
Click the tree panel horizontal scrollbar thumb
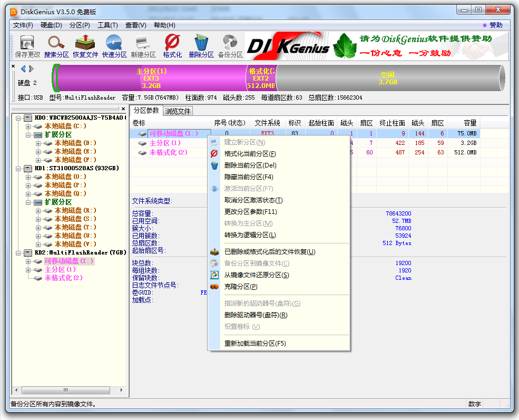(x=65, y=390)
